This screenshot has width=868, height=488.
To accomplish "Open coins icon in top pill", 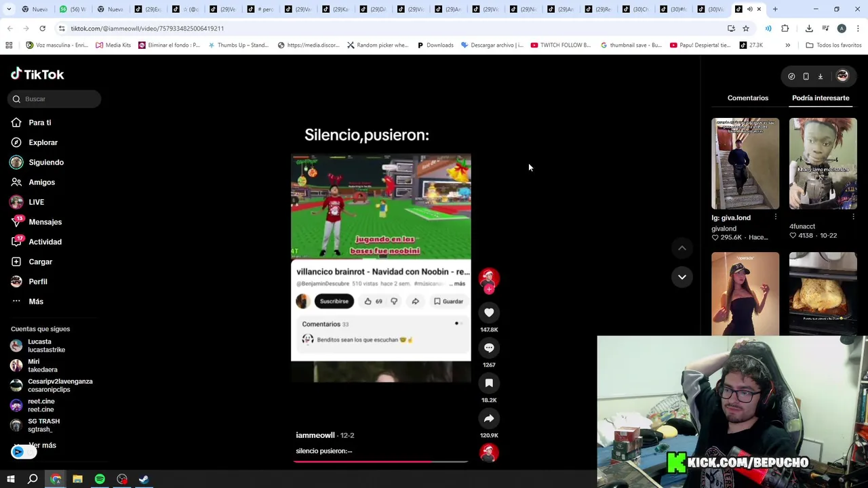I will pyautogui.click(x=791, y=77).
